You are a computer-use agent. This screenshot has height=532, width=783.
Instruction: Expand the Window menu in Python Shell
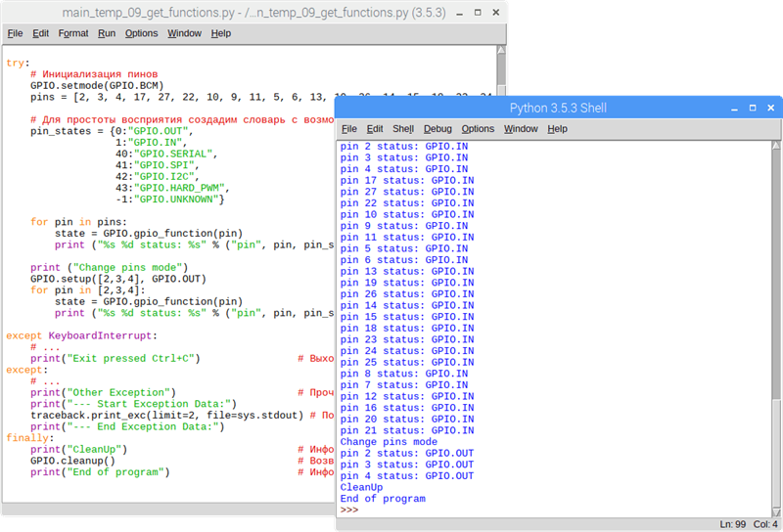pyautogui.click(x=521, y=129)
